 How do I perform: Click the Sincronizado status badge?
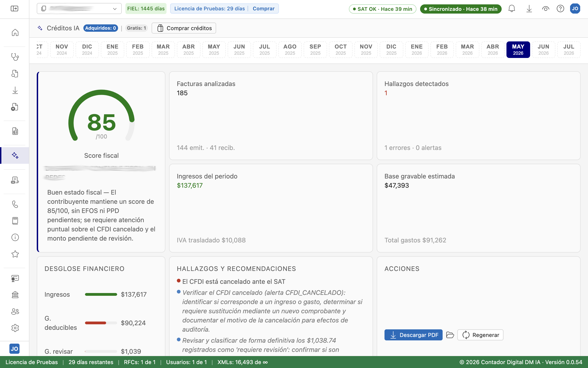pos(461,9)
